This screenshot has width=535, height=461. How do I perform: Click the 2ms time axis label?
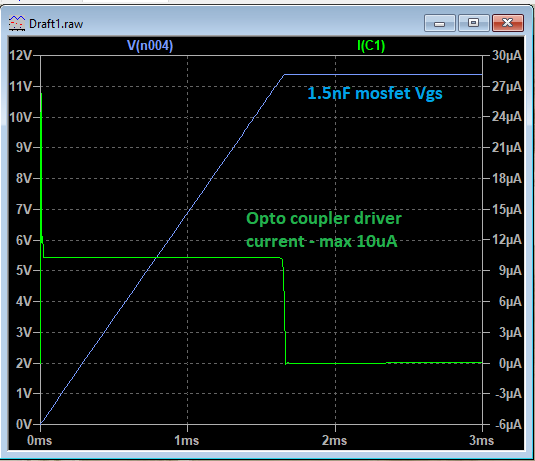[334, 441]
